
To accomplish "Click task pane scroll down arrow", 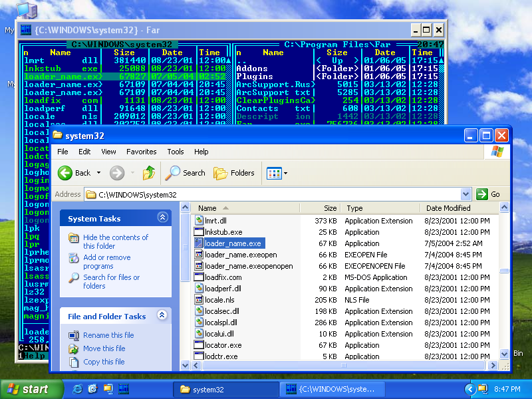I will click(186, 365).
